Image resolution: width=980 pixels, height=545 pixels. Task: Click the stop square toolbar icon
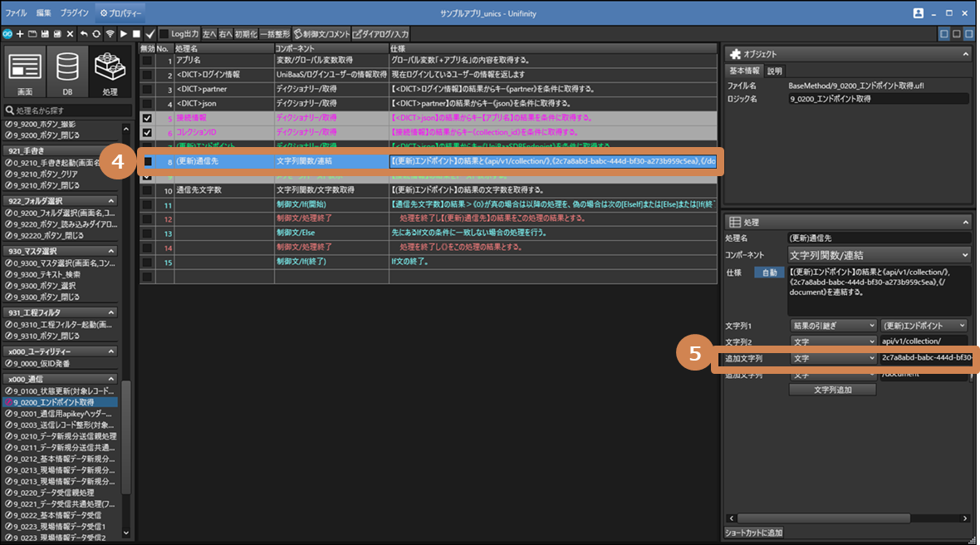[136, 34]
